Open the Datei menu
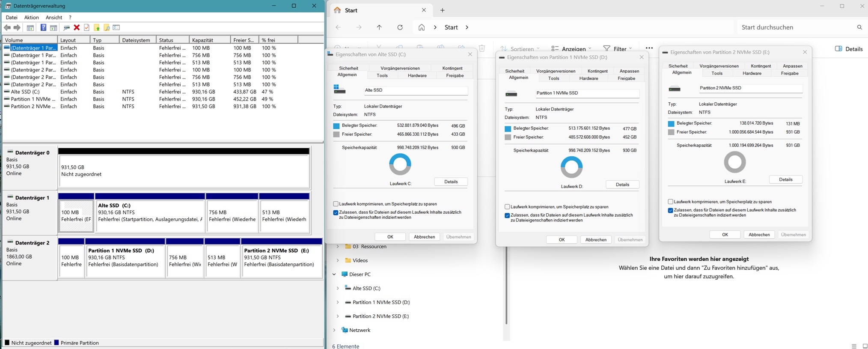The width and height of the screenshot is (868, 349). pos(12,18)
